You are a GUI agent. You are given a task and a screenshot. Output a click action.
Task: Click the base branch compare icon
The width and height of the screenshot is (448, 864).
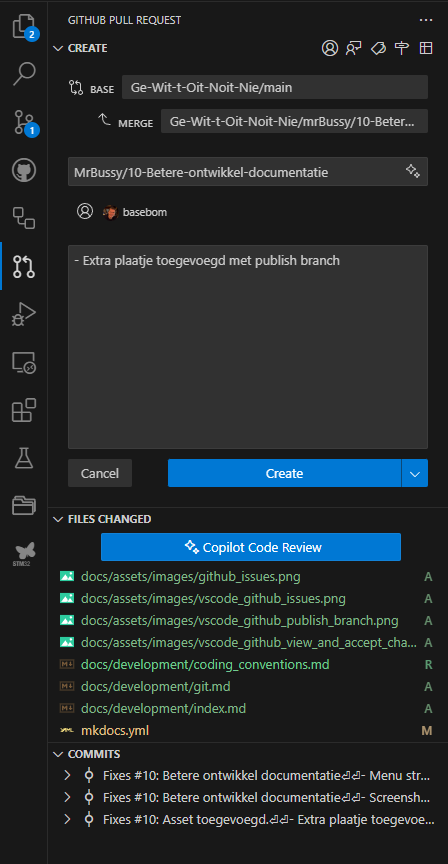pyautogui.click(x=75, y=88)
